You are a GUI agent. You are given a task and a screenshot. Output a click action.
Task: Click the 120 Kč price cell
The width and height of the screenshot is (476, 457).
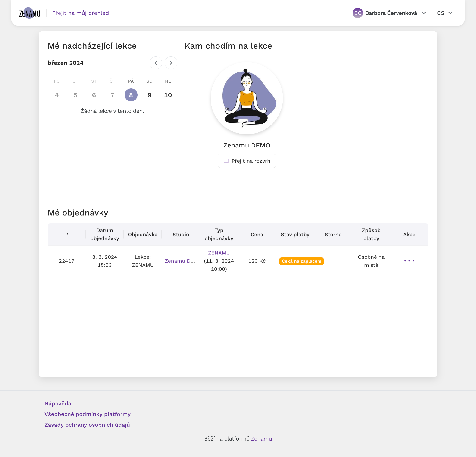257,261
